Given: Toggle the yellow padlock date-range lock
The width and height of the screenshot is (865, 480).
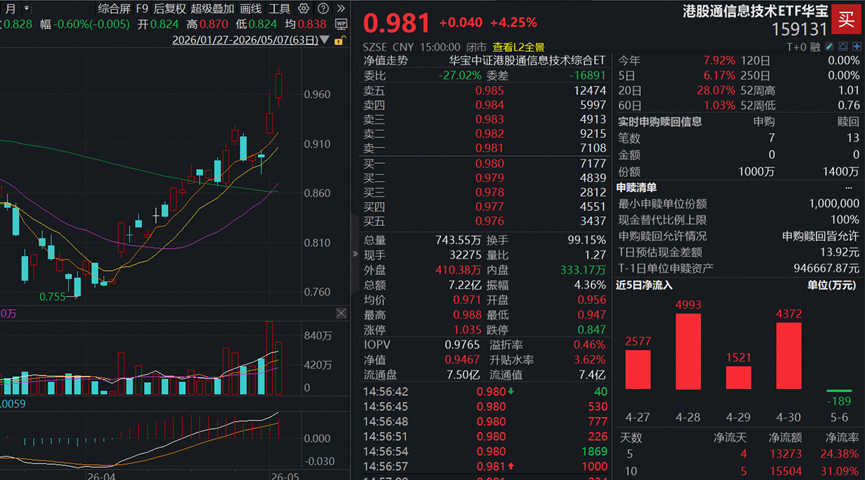Looking at the screenshot, I should pyautogui.click(x=340, y=40).
